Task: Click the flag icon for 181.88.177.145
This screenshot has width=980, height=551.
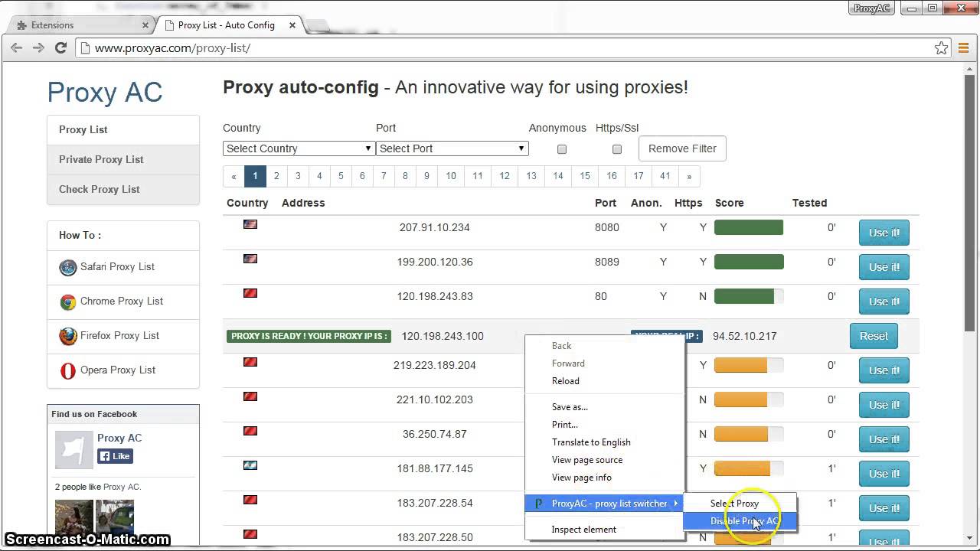Action: 250,465
